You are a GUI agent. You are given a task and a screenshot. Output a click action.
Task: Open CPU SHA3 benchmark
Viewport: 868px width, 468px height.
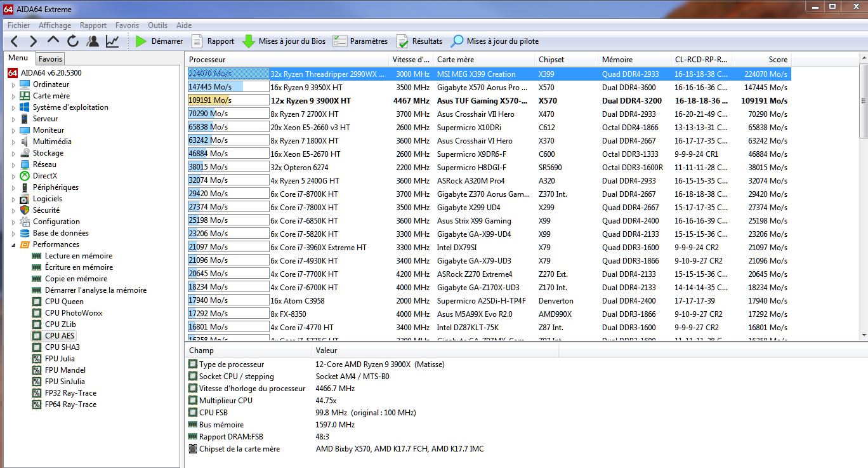[x=62, y=347]
